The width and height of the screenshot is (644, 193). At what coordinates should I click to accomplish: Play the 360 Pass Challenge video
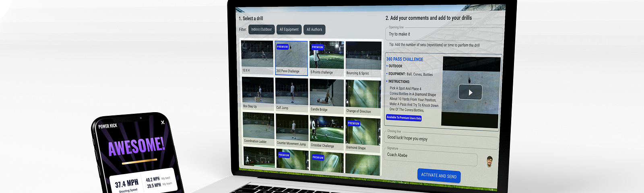pyautogui.click(x=470, y=92)
